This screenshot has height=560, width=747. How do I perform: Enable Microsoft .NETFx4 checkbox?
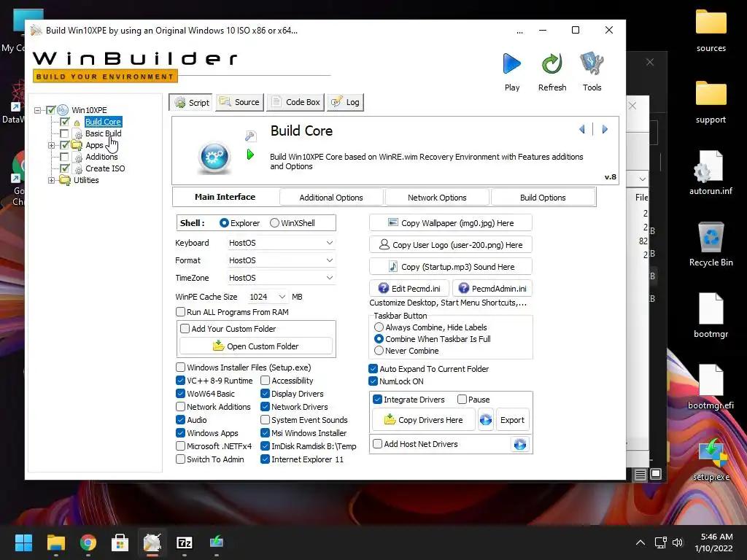(x=181, y=446)
